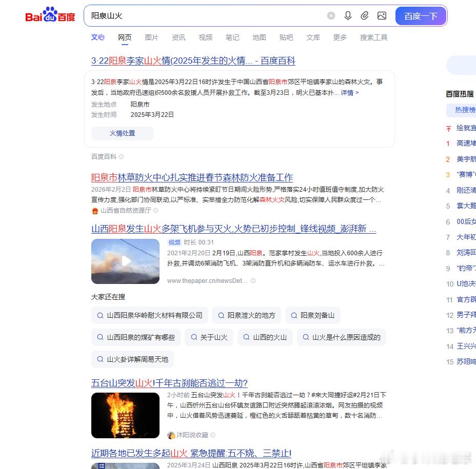Screen dimensions: 476x469
Task: Click the shield icon beside thepaper.cn URL
Action: [253, 280]
